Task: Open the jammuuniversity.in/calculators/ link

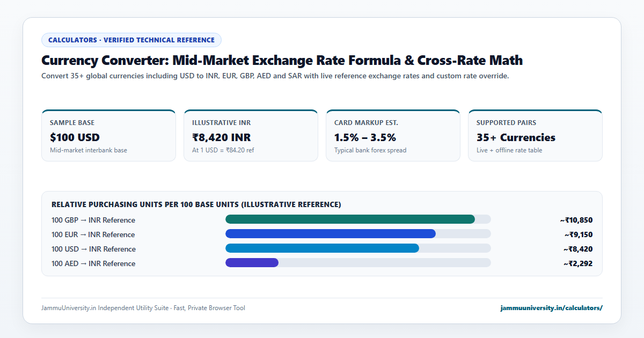Action: point(551,308)
